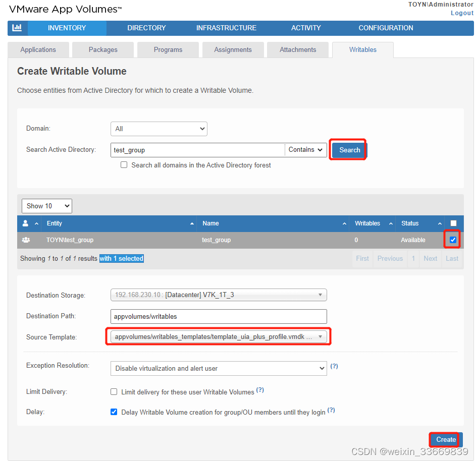Uncheck the test_group row checkbox
This screenshot has width=476, height=461.
pyautogui.click(x=453, y=240)
